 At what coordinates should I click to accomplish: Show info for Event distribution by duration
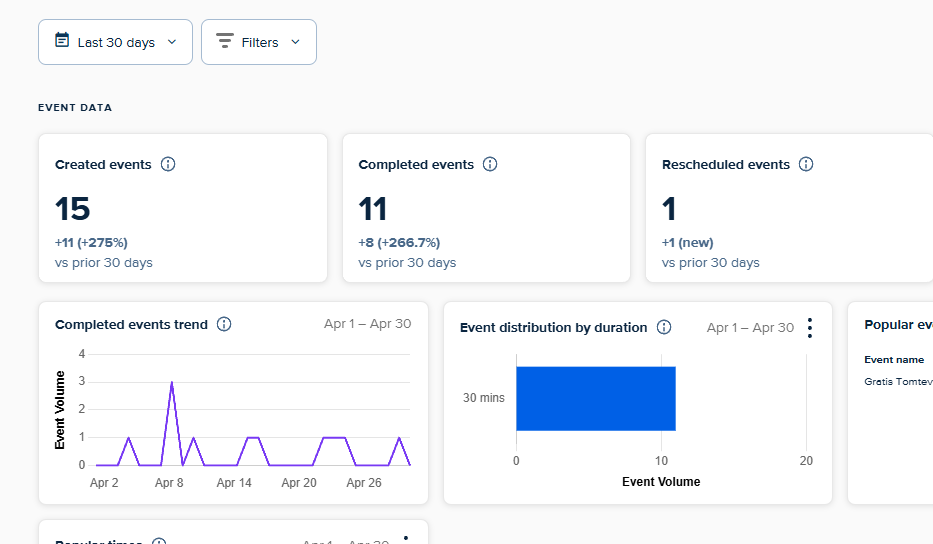point(664,327)
